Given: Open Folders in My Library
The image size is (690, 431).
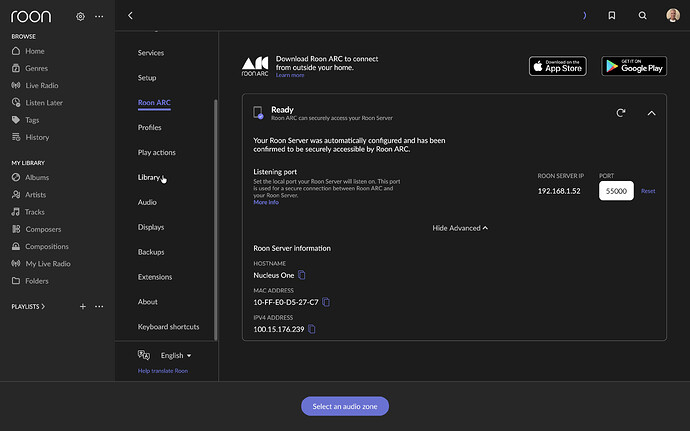Looking at the screenshot, I should [x=30, y=280].
